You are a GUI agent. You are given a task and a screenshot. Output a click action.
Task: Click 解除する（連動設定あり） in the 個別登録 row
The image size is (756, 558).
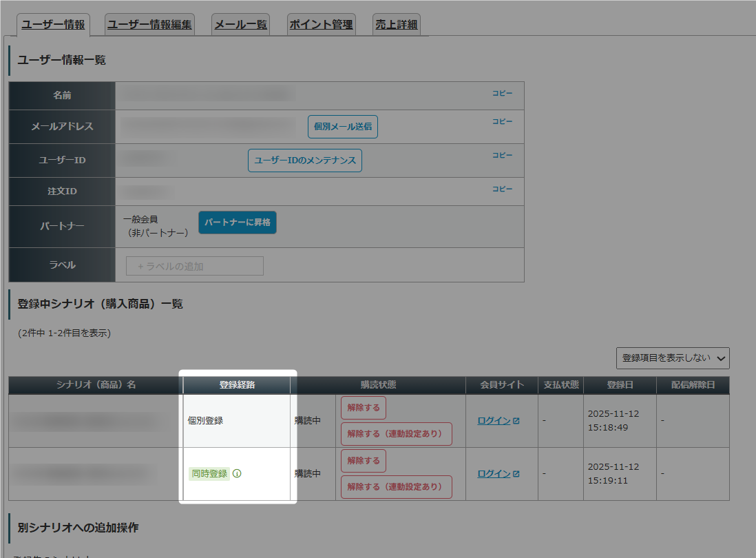tap(396, 434)
